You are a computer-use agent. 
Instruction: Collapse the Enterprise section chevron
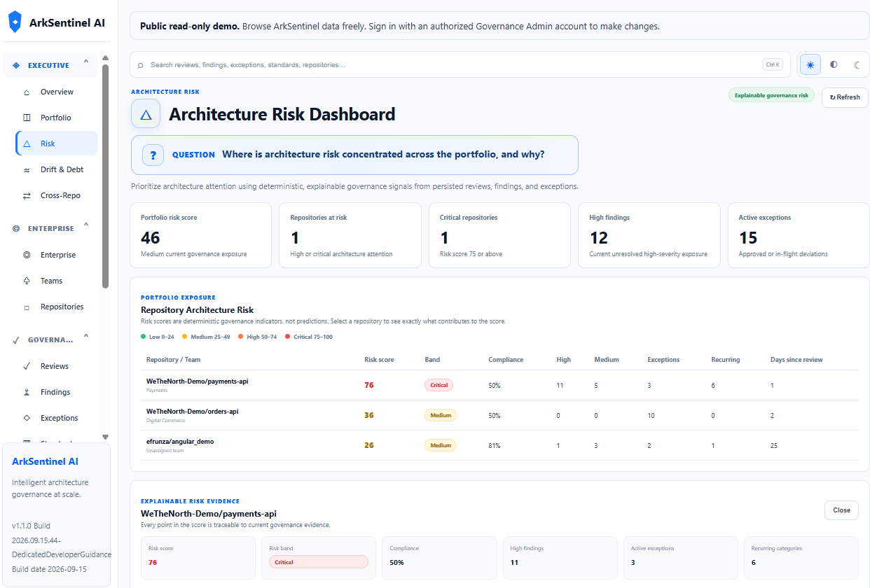pos(86,225)
